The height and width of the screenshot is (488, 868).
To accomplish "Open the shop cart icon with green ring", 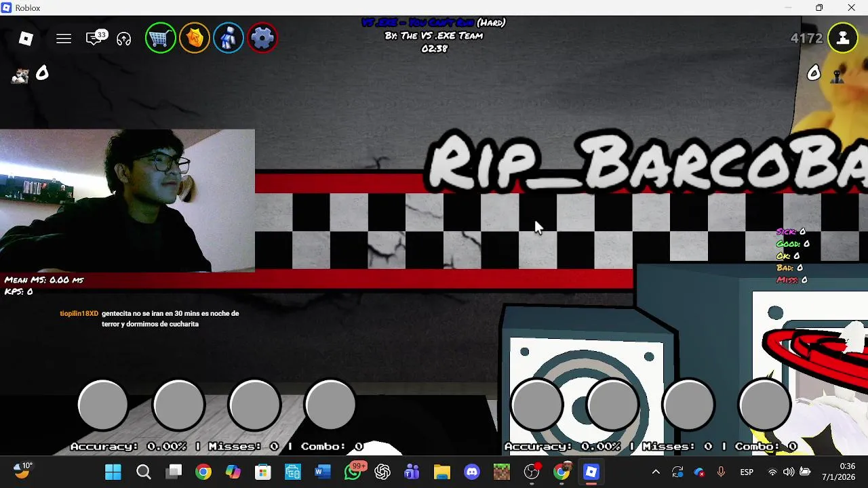I will [161, 38].
